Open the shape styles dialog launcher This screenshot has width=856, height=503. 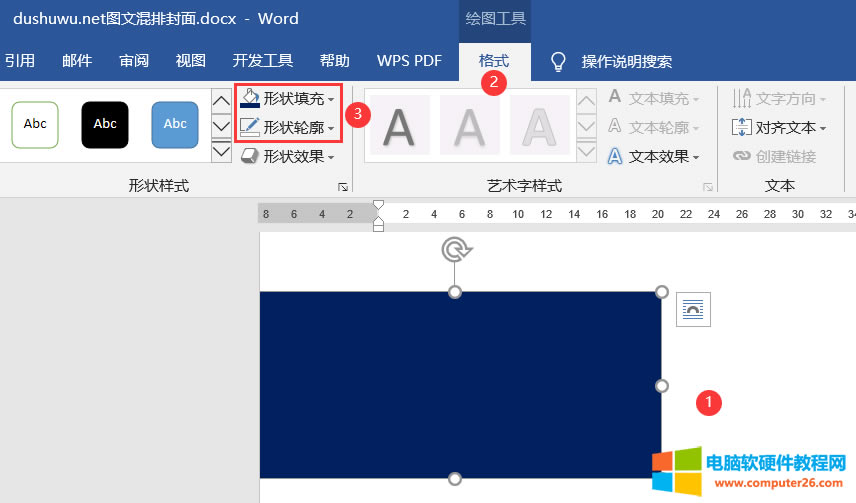point(343,187)
